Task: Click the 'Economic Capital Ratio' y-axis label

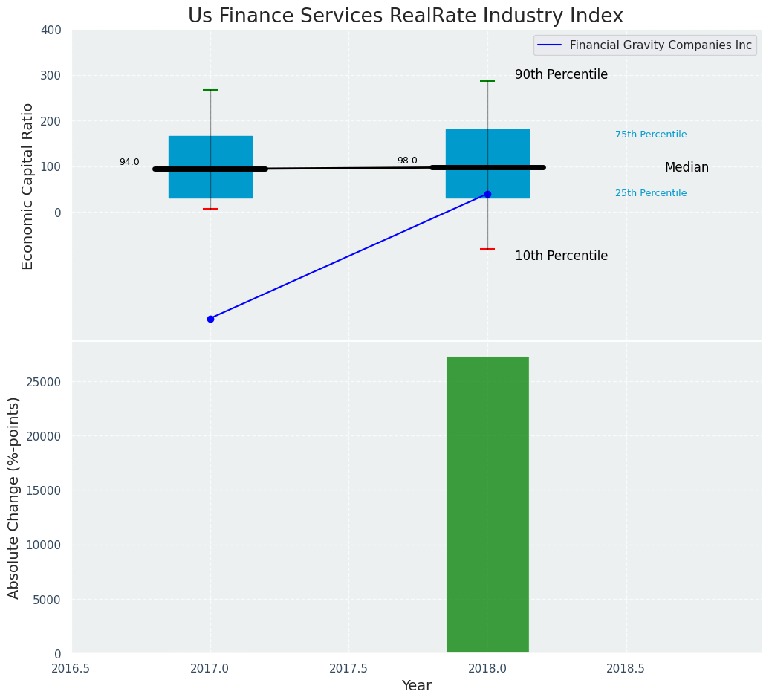Action: (28, 186)
